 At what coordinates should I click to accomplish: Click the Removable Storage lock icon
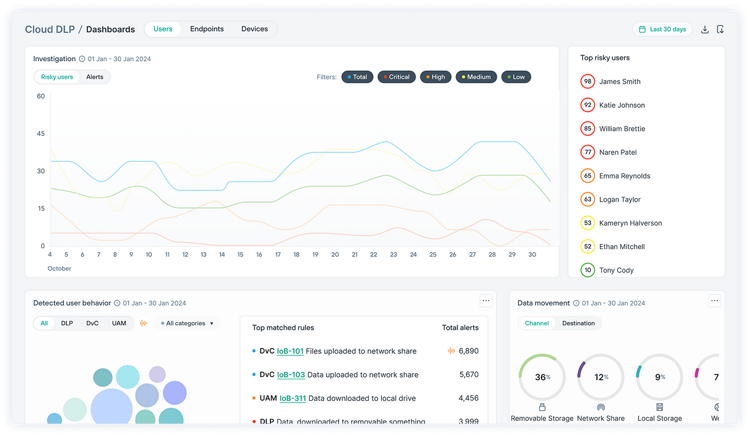pos(542,407)
